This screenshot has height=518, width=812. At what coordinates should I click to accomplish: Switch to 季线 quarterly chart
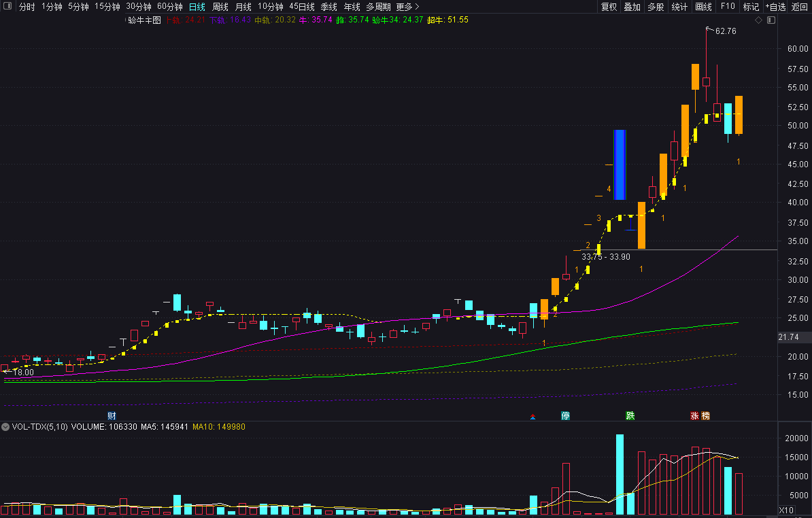[329, 7]
